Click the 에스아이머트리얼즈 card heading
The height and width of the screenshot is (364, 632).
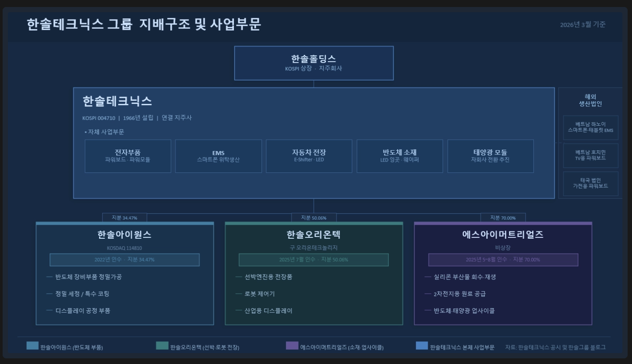pyautogui.click(x=503, y=235)
